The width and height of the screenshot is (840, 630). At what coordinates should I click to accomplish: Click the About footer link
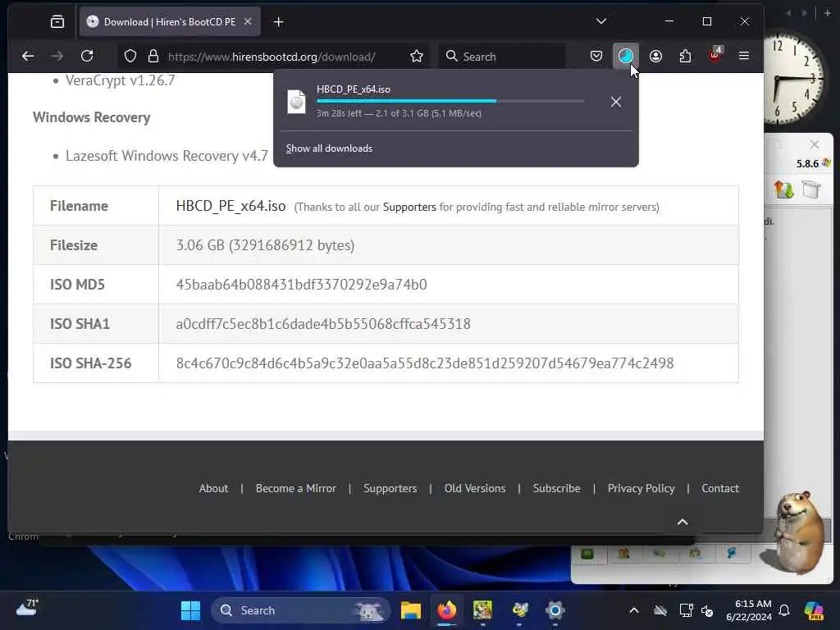(213, 488)
